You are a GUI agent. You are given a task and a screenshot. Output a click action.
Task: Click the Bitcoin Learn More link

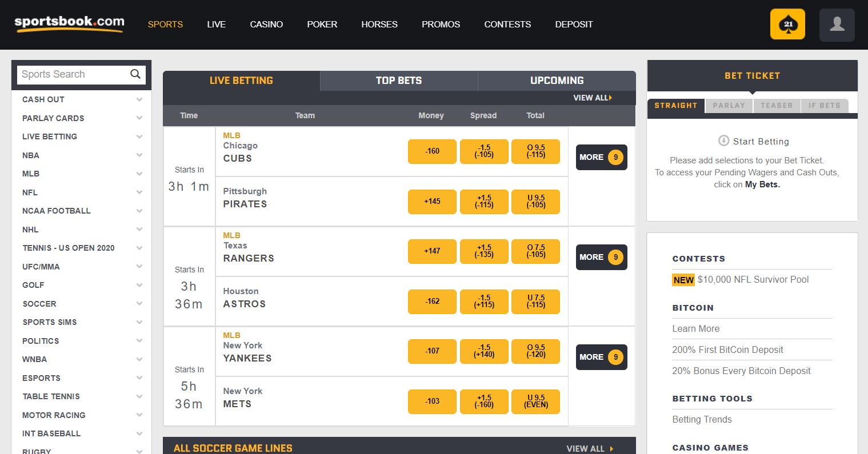pos(696,329)
